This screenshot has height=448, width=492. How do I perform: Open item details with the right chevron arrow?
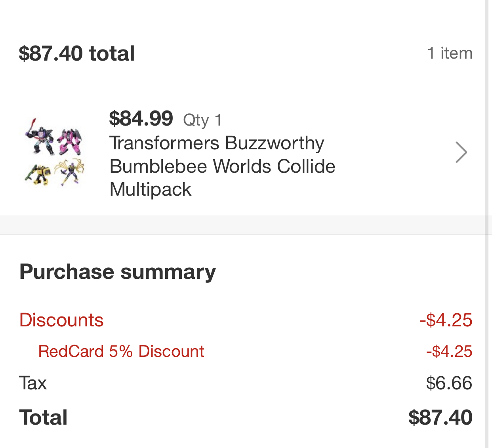pos(461,153)
